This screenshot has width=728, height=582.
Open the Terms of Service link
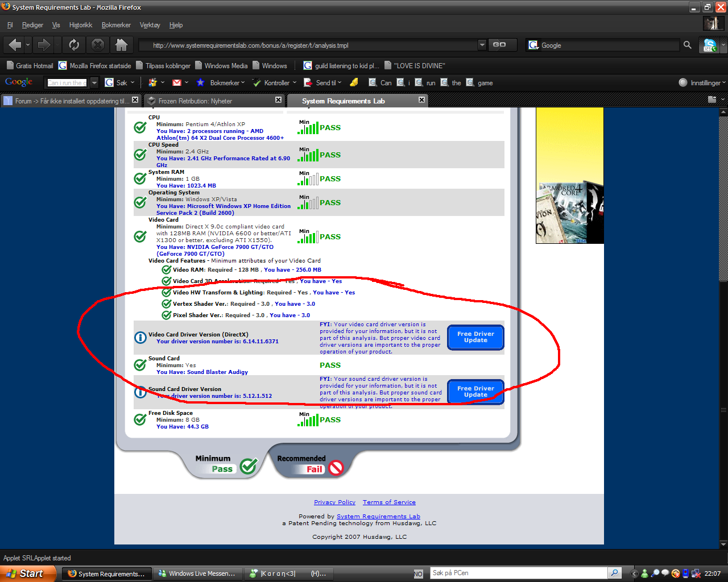coord(389,502)
